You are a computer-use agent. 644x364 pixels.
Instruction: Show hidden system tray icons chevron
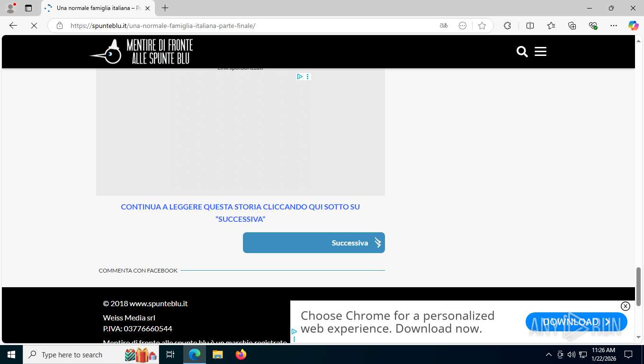549,355
